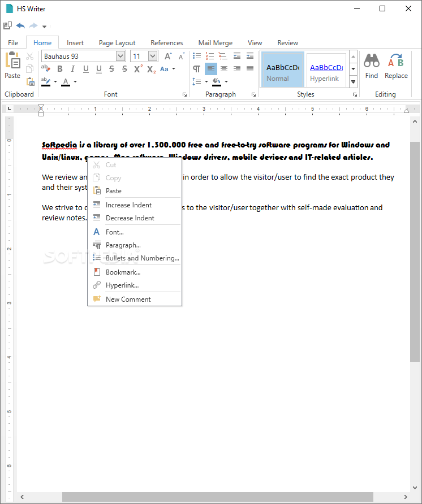422x504 pixels.
Task: Toggle single Underline formatting
Action: pyautogui.click(x=85, y=69)
